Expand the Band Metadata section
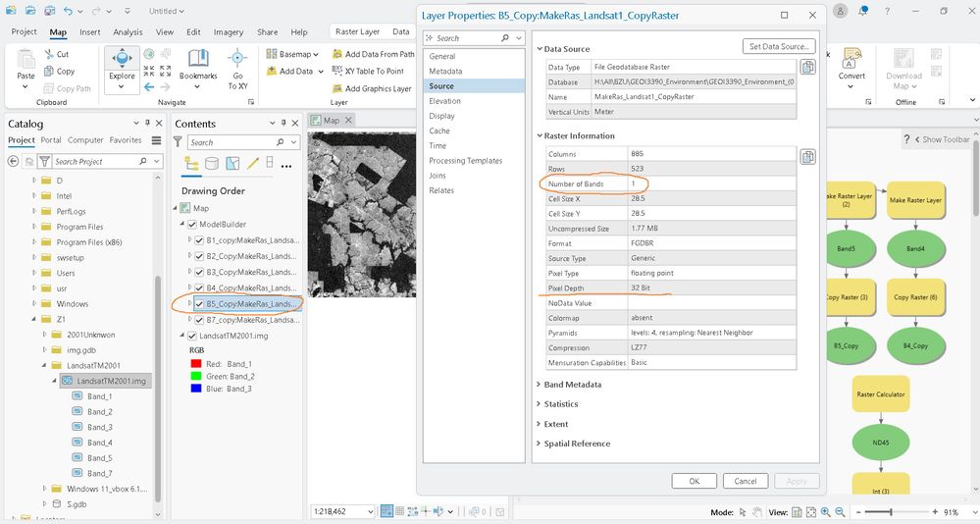Screen dimensions: 980x524 pyautogui.click(x=572, y=385)
